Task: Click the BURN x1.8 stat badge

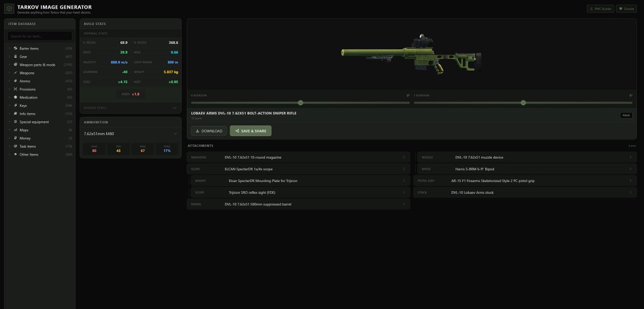Action: [x=130, y=94]
